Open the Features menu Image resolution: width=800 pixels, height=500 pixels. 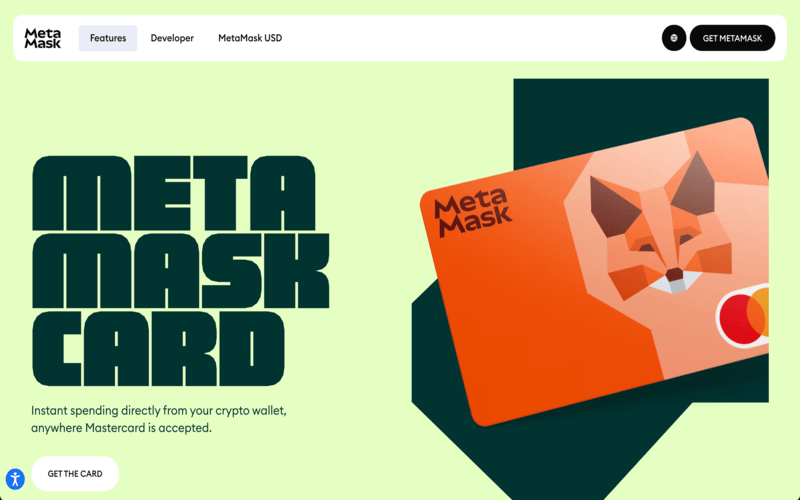point(108,38)
